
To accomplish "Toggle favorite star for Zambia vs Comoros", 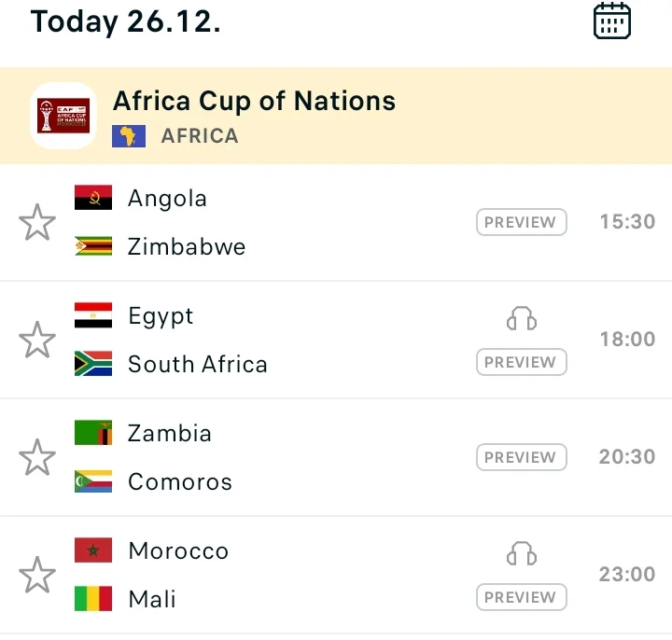I will [37, 457].
